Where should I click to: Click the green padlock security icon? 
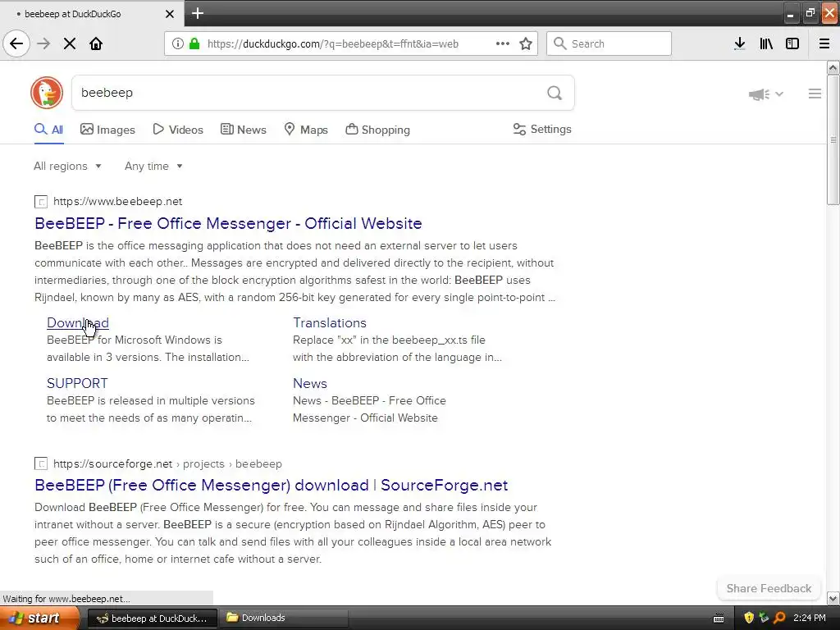tap(194, 43)
